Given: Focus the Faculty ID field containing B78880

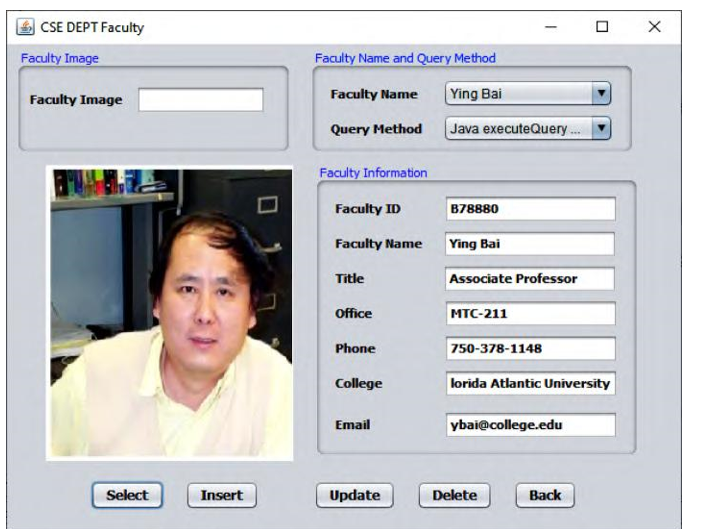Looking at the screenshot, I should (x=531, y=209).
